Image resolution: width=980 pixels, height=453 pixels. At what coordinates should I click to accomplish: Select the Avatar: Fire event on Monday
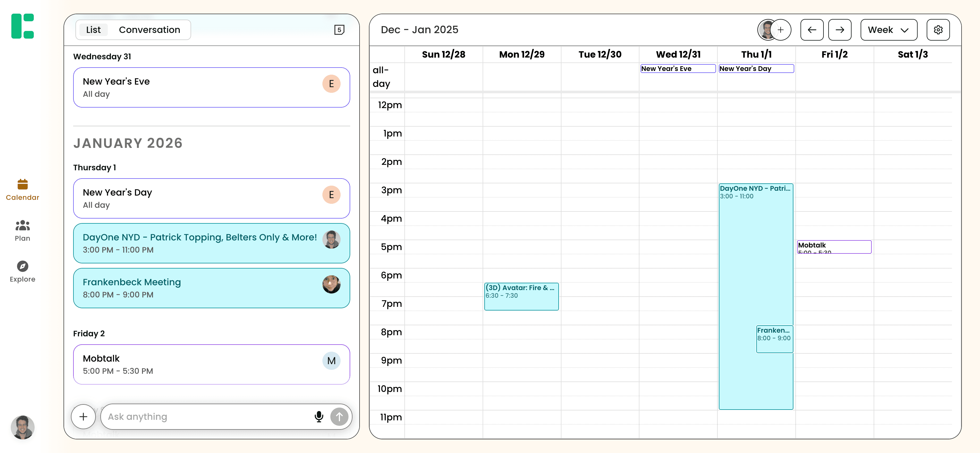pos(521,296)
